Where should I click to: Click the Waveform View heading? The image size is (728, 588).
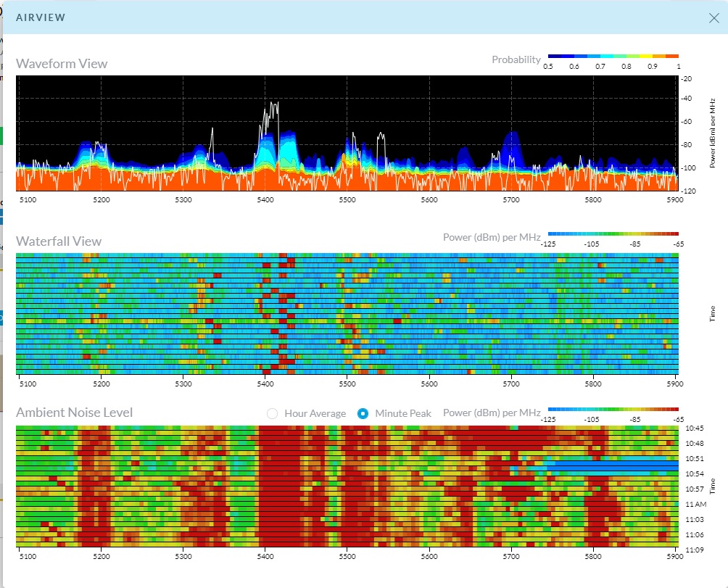[x=62, y=64]
